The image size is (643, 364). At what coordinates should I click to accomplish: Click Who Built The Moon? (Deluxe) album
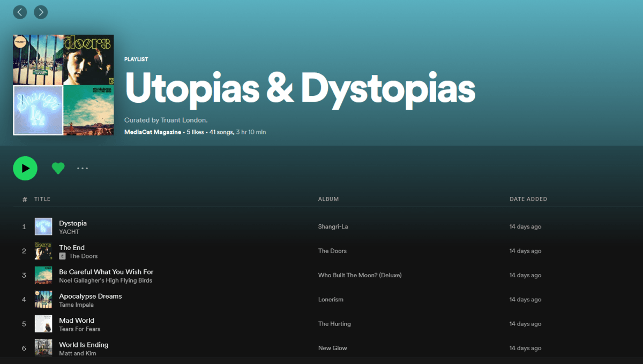[x=360, y=275]
